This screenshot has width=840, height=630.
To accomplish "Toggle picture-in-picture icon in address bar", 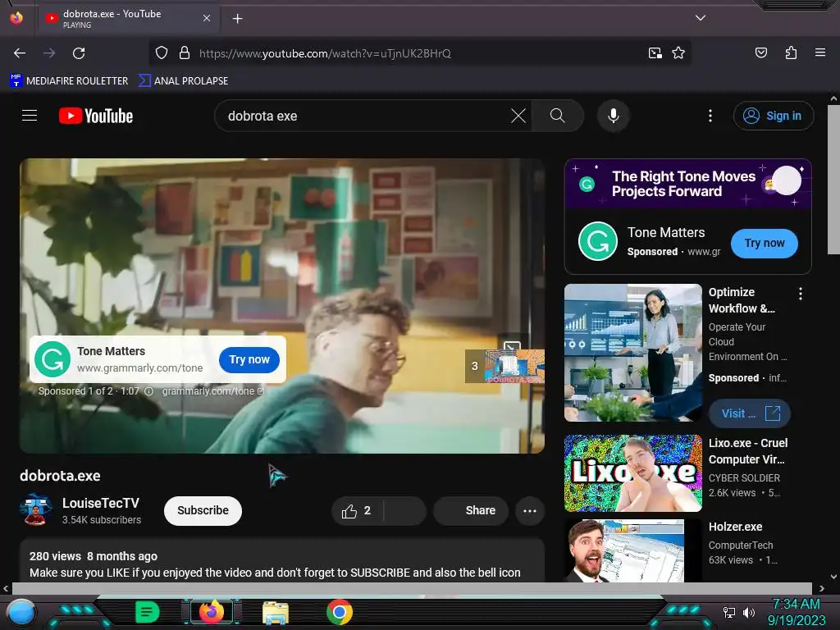I will [x=655, y=53].
